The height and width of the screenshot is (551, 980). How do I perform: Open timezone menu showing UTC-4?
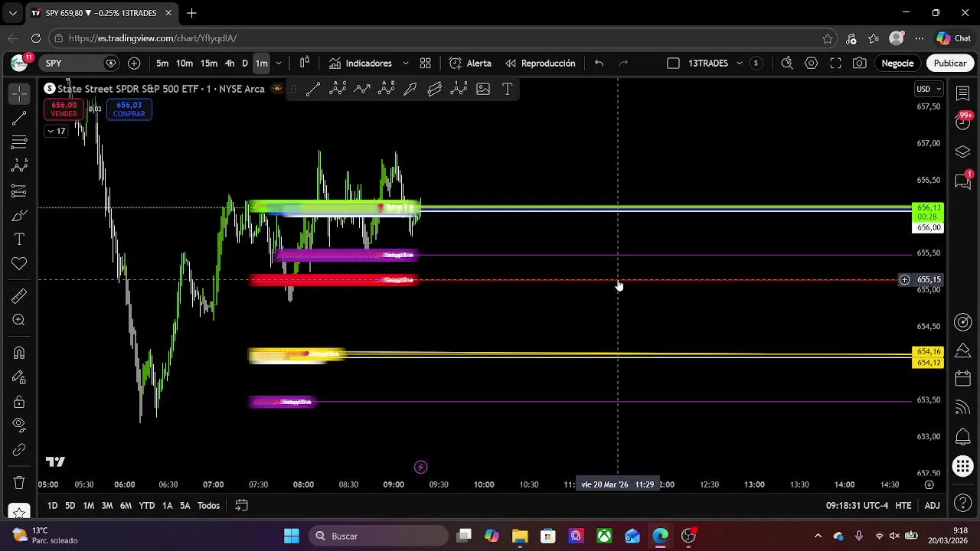tap(857, 506)
